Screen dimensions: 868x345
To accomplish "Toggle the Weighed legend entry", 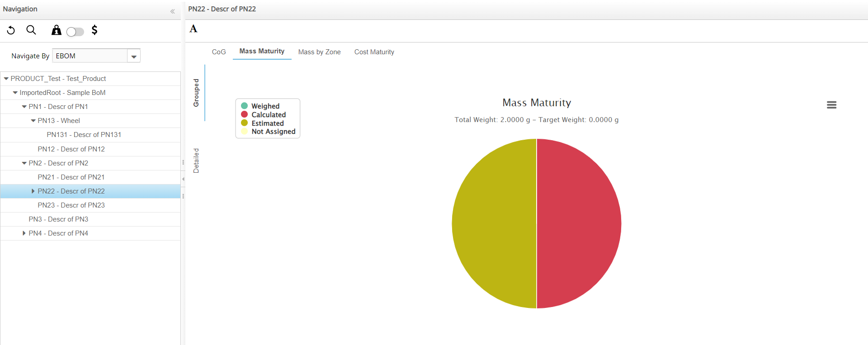I will [260, 106].
